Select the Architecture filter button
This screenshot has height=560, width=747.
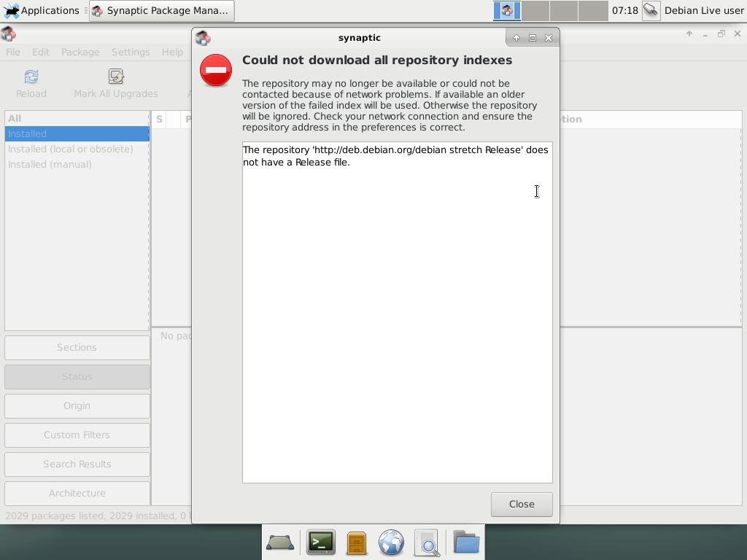pos(77,494)
